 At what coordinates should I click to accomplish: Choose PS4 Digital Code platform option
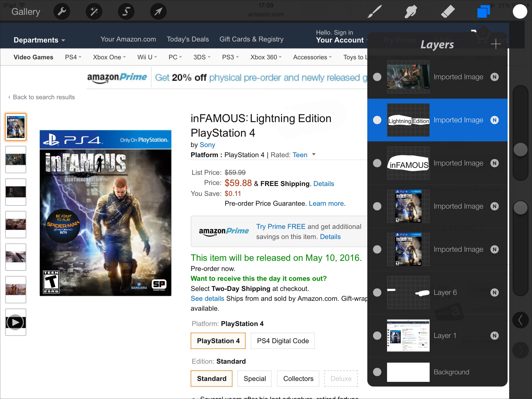pyautogui.click(x=283, y=341)
